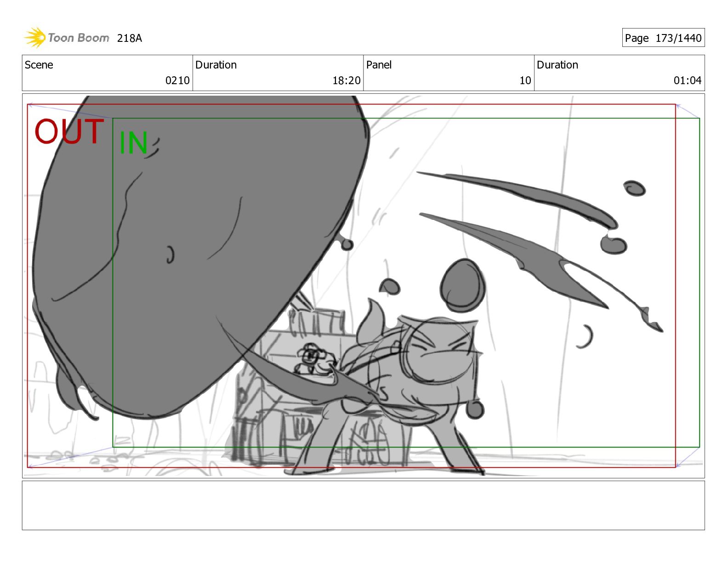Click the panel duration value 01:04

pyautogui.click(x=688, y=80)
